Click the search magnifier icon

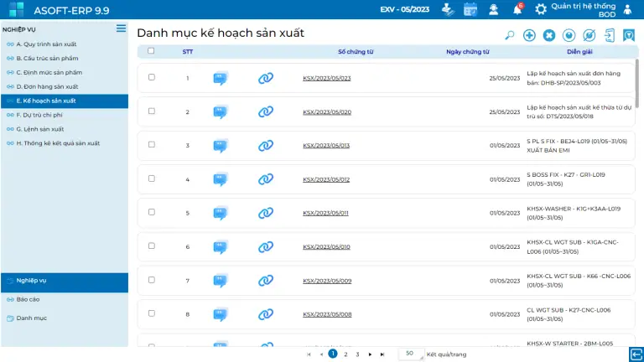click(x=510, y=35)
